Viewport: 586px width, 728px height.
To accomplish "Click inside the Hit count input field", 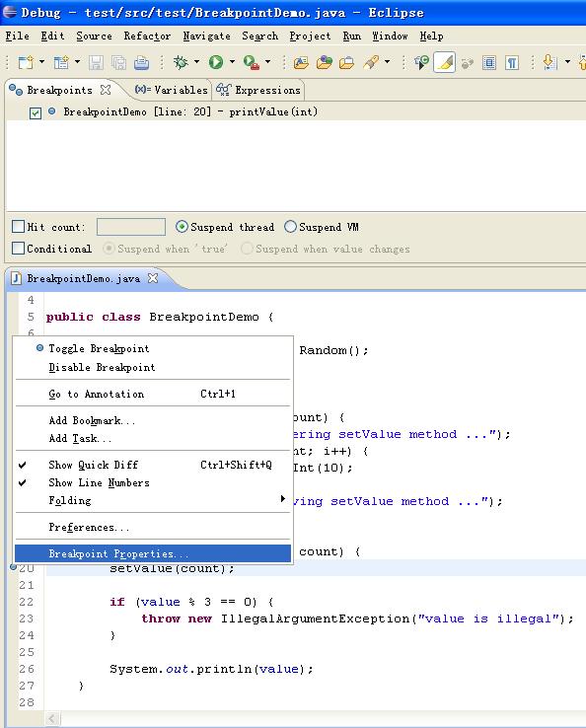I will 131,227.
